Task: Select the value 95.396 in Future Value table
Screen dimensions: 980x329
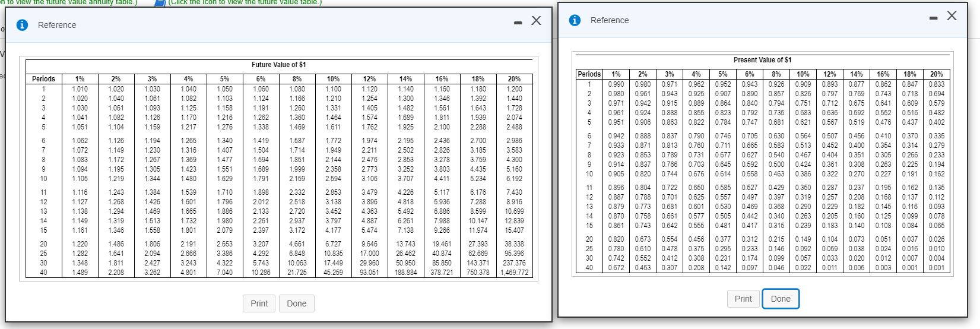Action: pyautogui.click(x=514, y=254)
